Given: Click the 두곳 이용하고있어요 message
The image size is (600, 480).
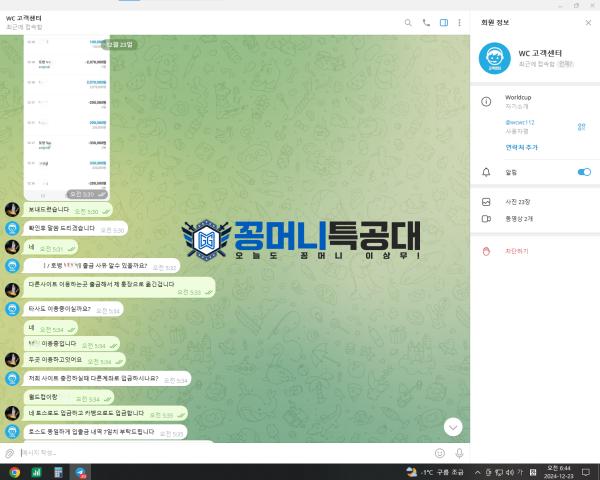Looking at the screenshot, I should click(75, 360).
